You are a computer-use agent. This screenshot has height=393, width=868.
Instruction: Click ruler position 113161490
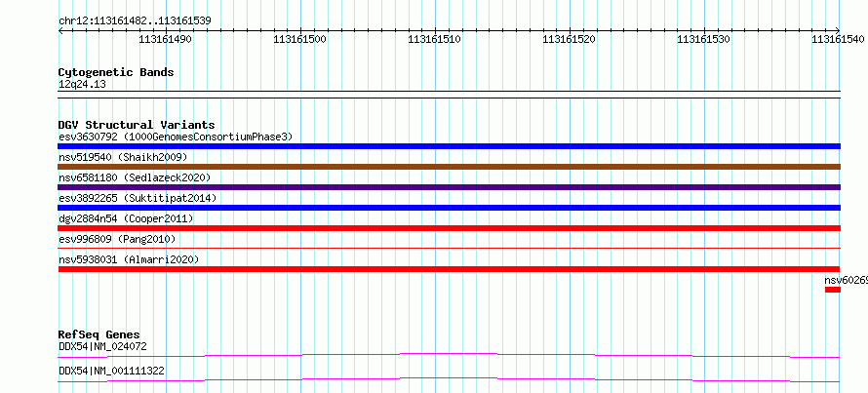tap(165, 39)
